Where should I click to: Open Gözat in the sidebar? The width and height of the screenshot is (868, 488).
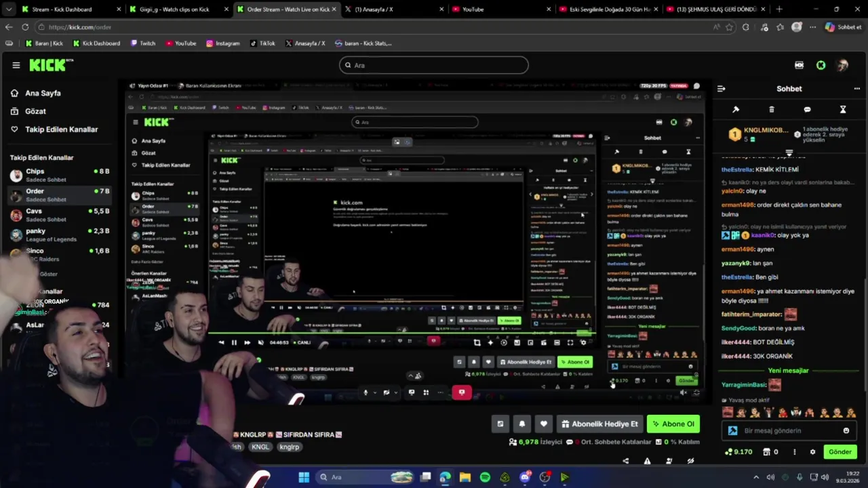pyautogui.click(x=35, y=111)
